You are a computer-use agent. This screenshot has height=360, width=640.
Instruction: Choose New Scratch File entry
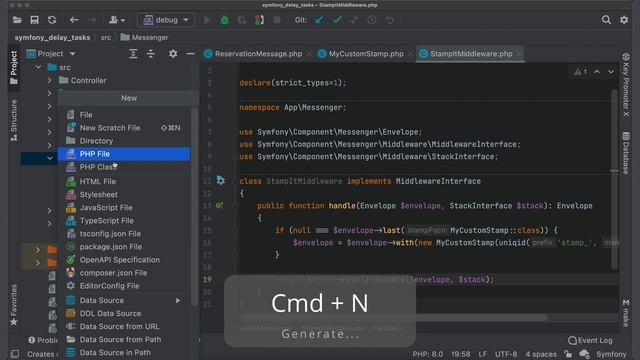coord(124,128)
